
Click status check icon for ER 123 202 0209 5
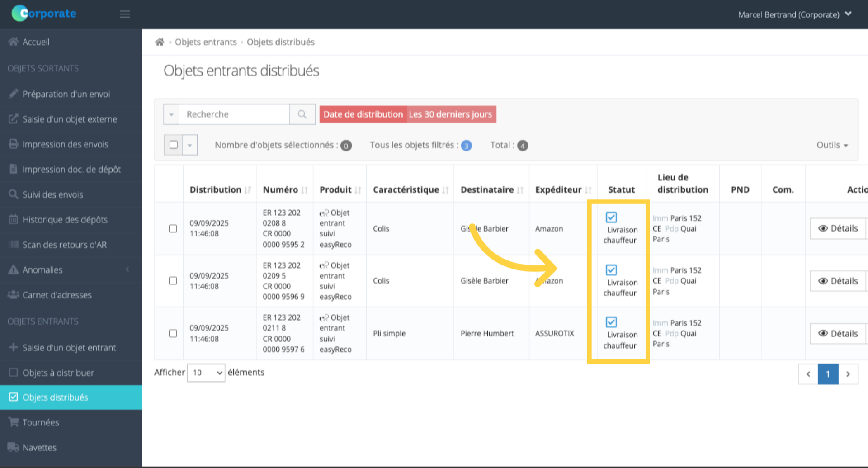tap(611, 270)
